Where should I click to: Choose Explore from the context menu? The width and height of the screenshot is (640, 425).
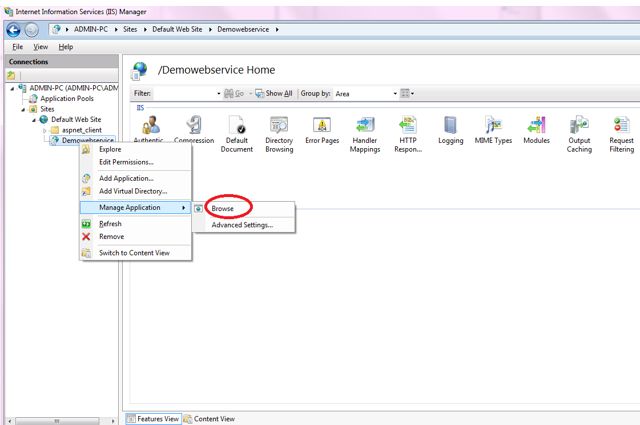pyautogui.click(x=136, y=149)
